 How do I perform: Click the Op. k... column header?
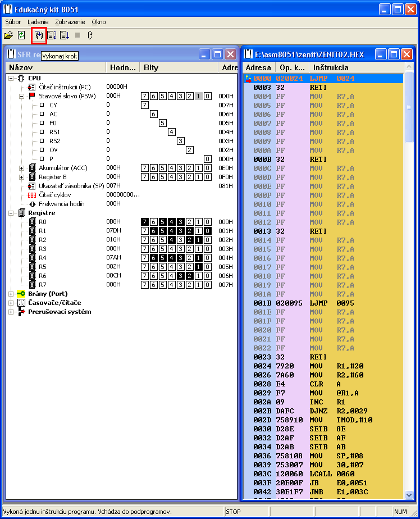pos(292,67)
